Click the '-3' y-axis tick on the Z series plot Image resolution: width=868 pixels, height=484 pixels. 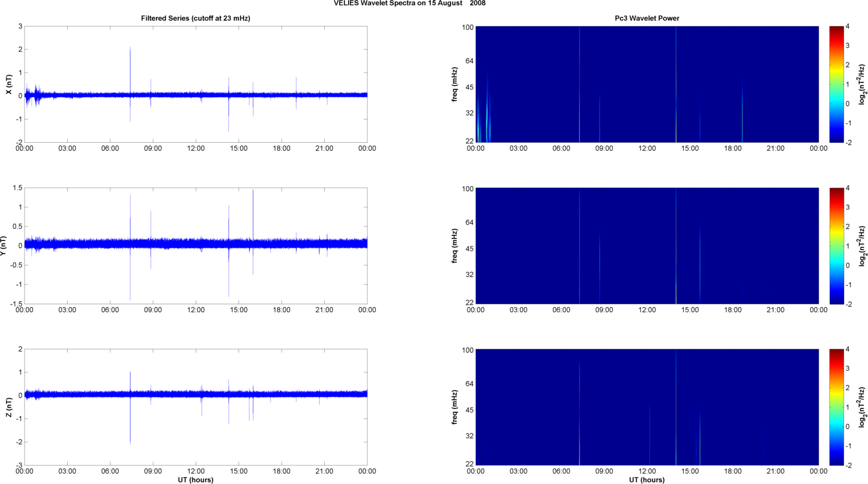click(19, 465)
